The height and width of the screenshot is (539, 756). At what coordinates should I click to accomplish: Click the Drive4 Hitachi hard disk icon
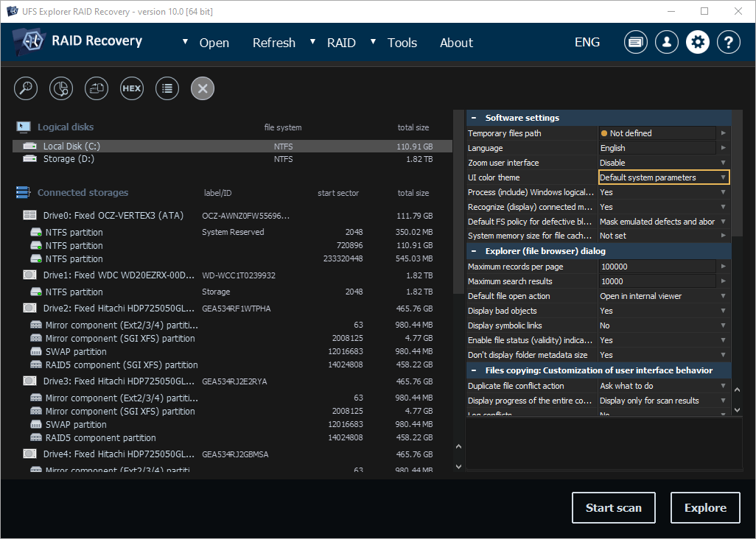[30, 454]
